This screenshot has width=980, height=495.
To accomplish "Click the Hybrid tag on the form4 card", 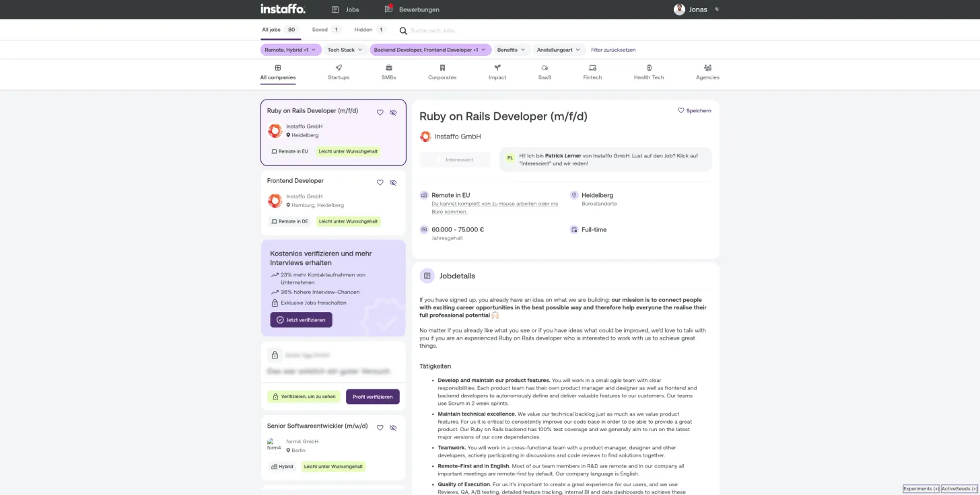I will pos(282,467).
